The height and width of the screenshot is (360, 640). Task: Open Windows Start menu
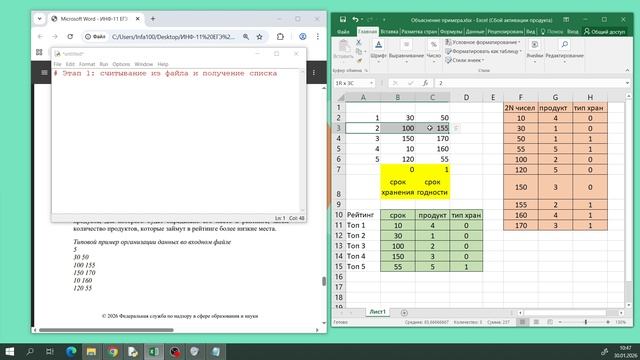tap(9, 351)
